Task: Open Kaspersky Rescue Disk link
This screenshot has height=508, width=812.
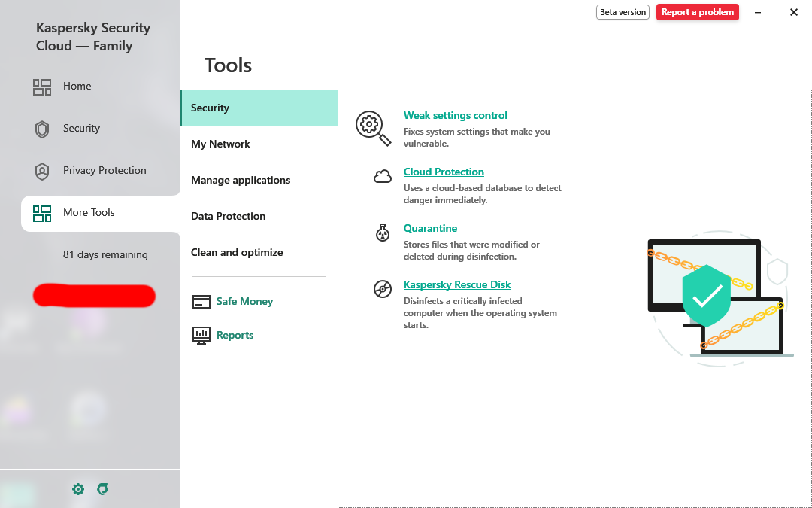Action: coord(457,285)
